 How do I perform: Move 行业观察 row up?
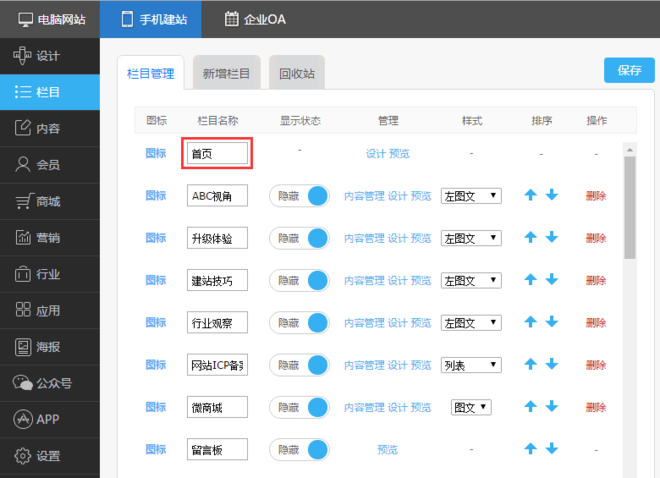tap(530, 322)
